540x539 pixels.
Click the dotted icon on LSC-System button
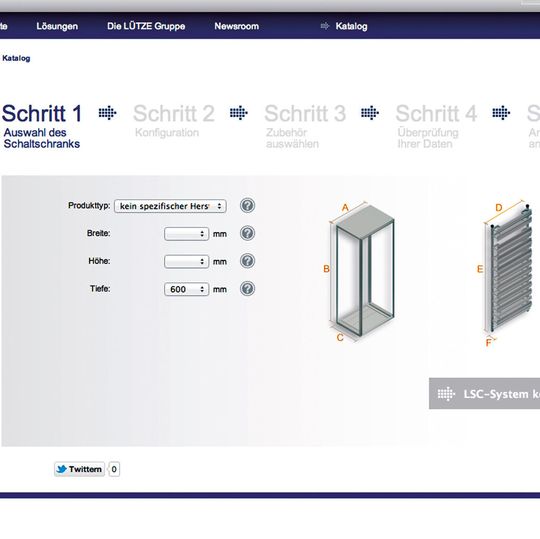click(446, 394)
